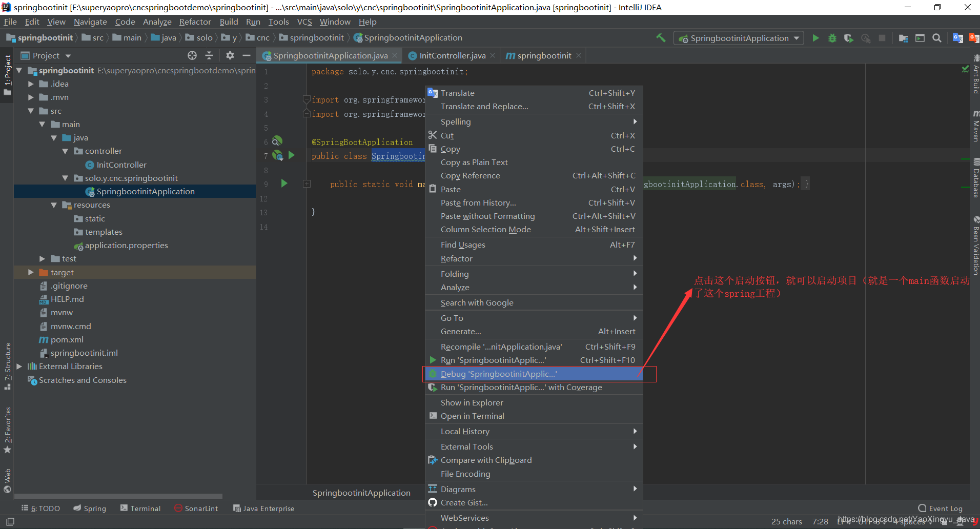This screenshot has height=529, width=980.
Task: Select Open in Terminal from context menu
Action: [x=534, y=416]
